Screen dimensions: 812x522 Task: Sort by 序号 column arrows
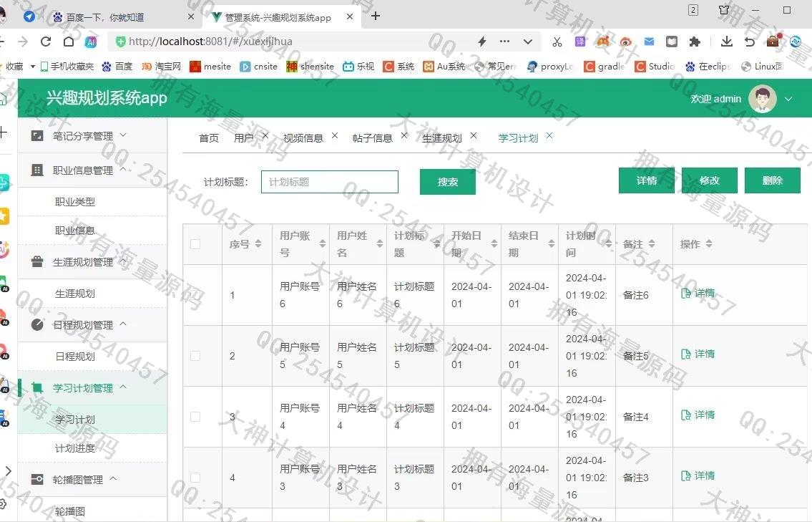pos(258,243)
